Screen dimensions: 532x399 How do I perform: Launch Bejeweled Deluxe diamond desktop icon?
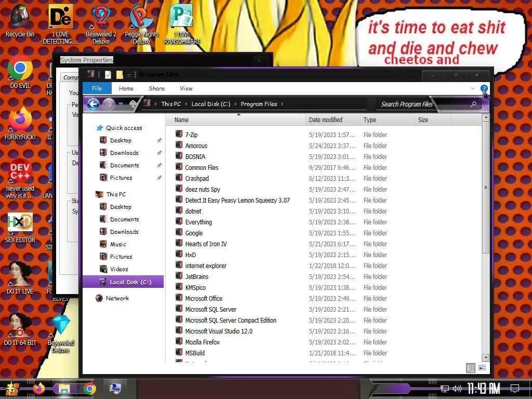click(x=60, y=334)
